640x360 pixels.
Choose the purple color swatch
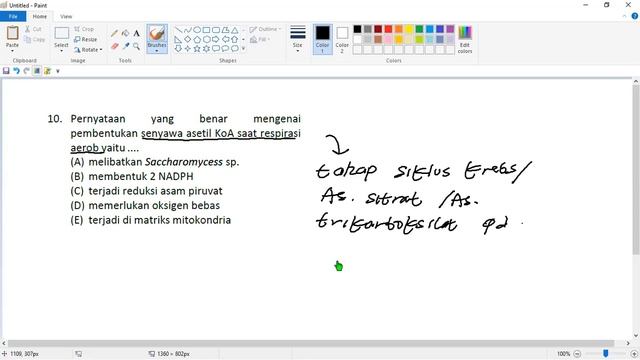450,29
